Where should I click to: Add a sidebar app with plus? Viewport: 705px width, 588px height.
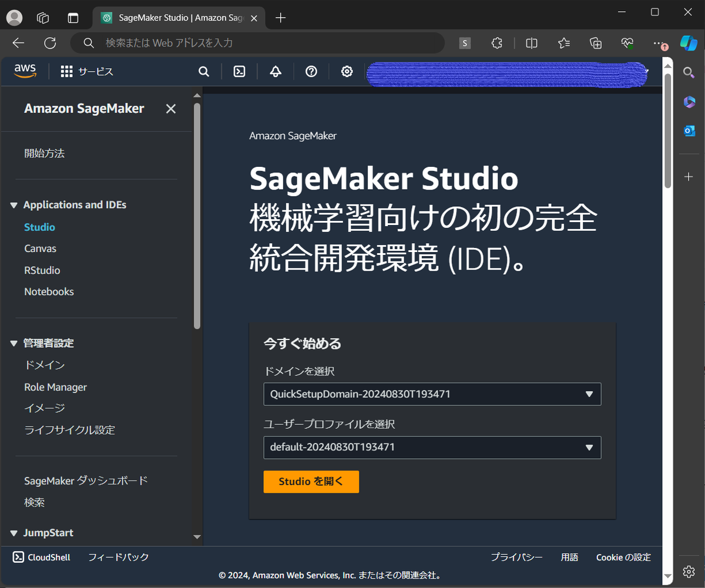689,177
